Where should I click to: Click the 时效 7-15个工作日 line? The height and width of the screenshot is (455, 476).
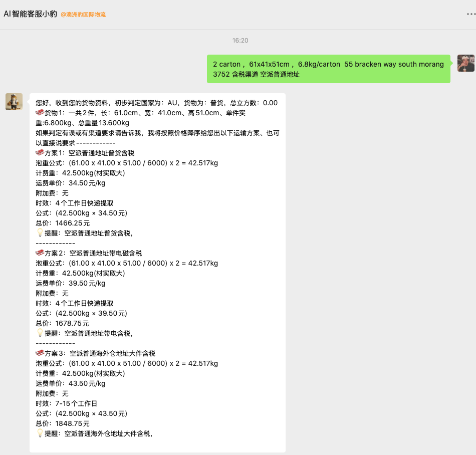point(66,403)
